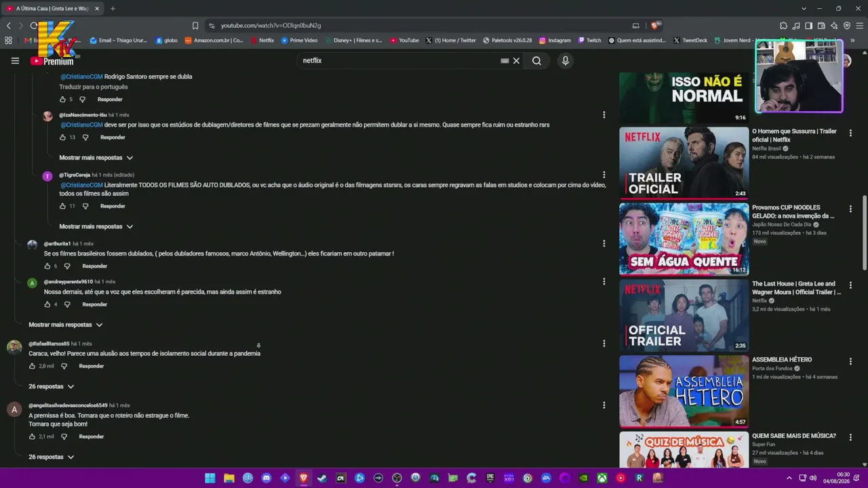Open the SEM ÁGUA QUENTE noodles thumbnail
The height and width of the screenshot is (488, 868).
(x=684, y=239)
